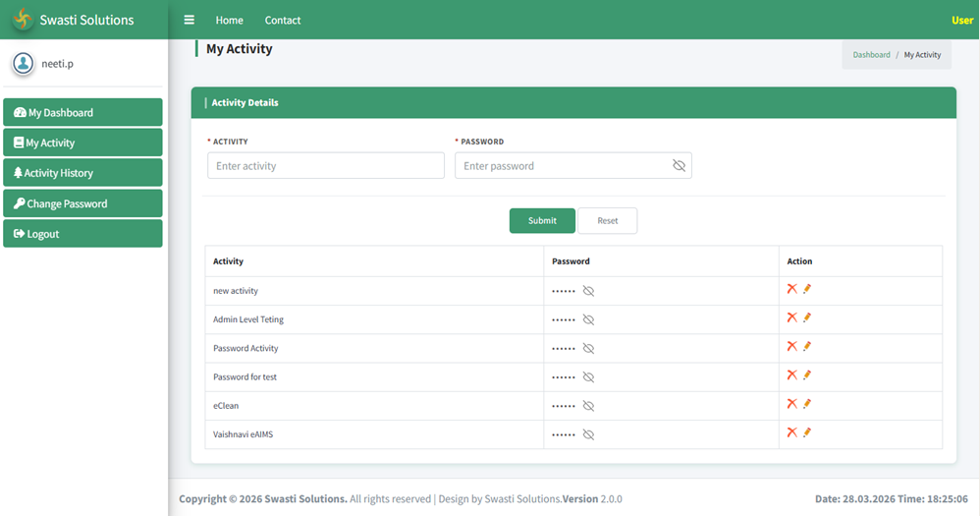This screenshot has width=980, height=516.
Task: Edit the 'Password for test' entry
Action: click(807, 374)
